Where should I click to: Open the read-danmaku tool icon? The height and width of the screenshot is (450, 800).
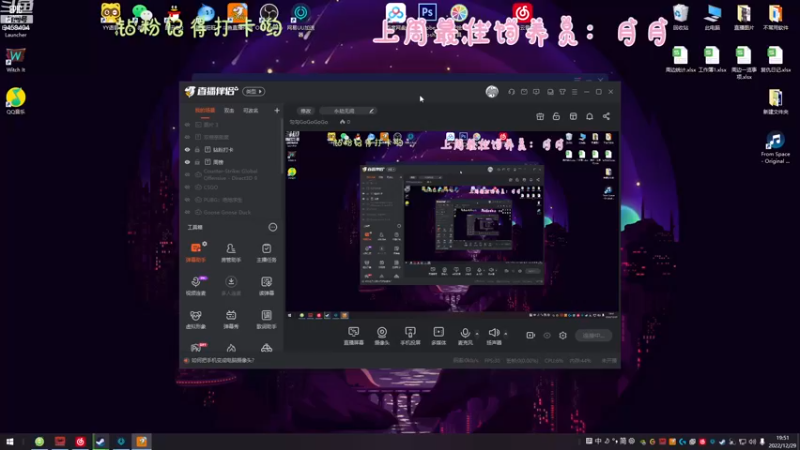pos(266,286)
